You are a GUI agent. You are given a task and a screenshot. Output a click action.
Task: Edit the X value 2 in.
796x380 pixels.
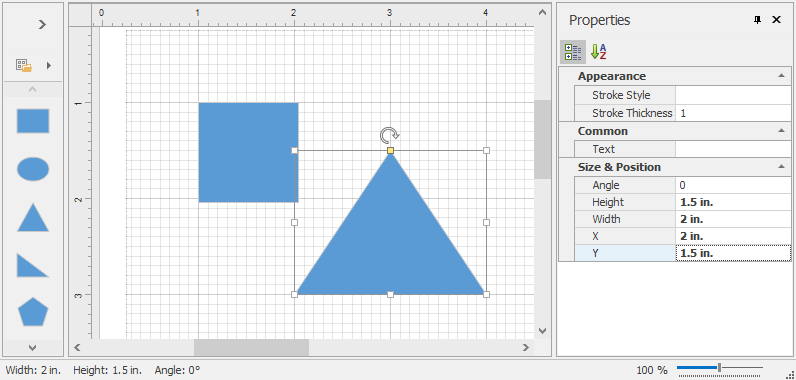tap(733, 236)
